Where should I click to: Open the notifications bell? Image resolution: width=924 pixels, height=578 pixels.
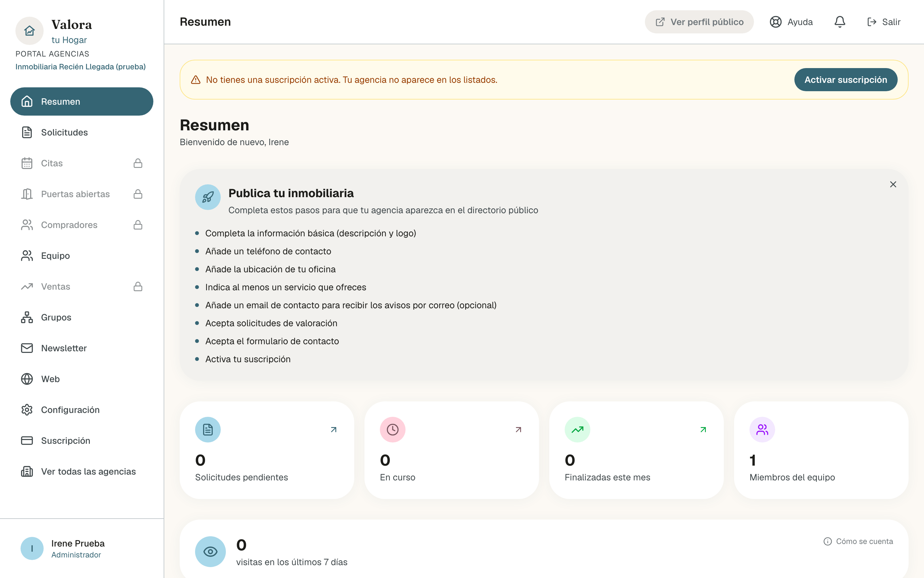click(x=840, y=22)
